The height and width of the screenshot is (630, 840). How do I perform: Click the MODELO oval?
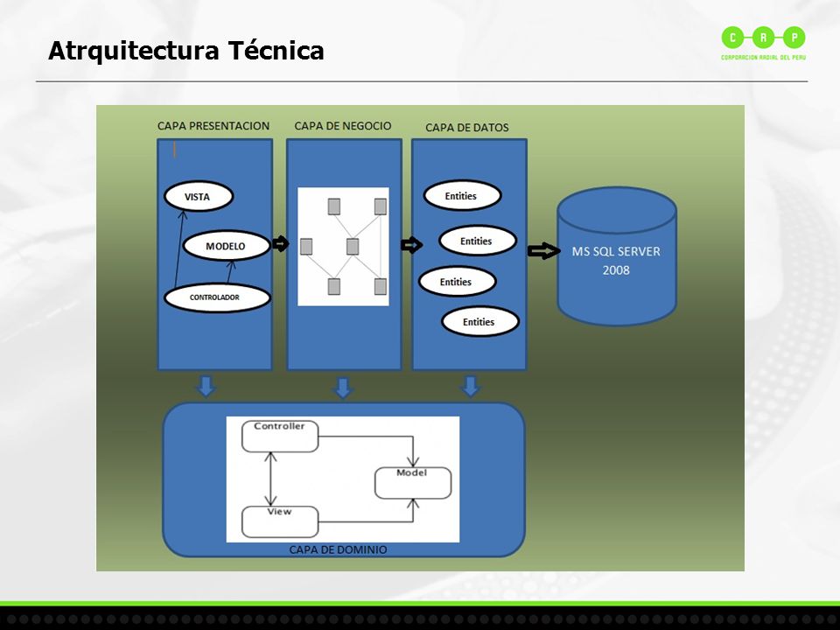pyautogui.click(x=226, y=246)
